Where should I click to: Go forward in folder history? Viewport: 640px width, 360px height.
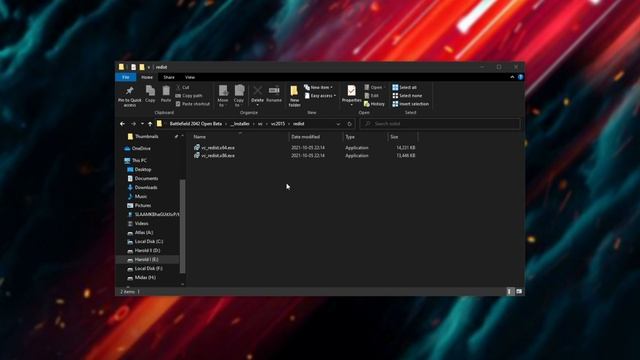[133, 124]
